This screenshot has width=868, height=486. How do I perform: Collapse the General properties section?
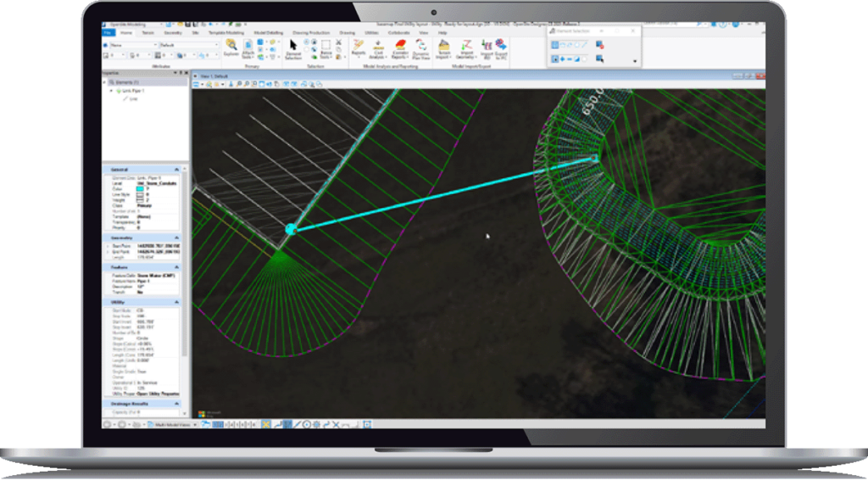[x=176, y=169]
